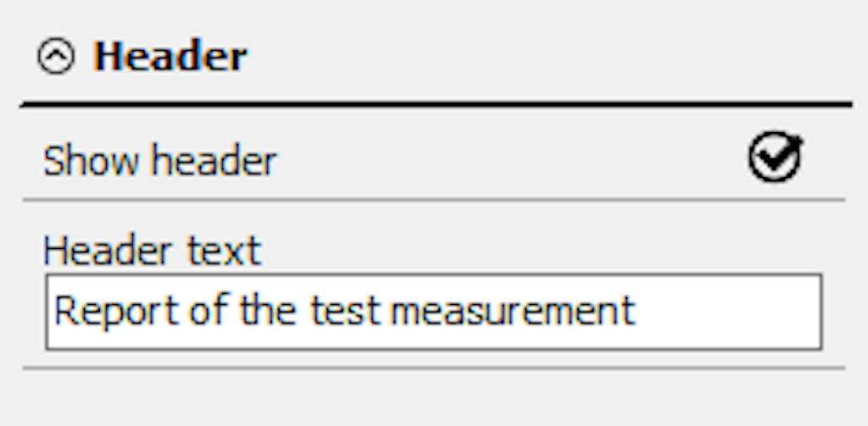Click the Show header label
Screen dimensions: 868x426
click(x=160, y=160)
